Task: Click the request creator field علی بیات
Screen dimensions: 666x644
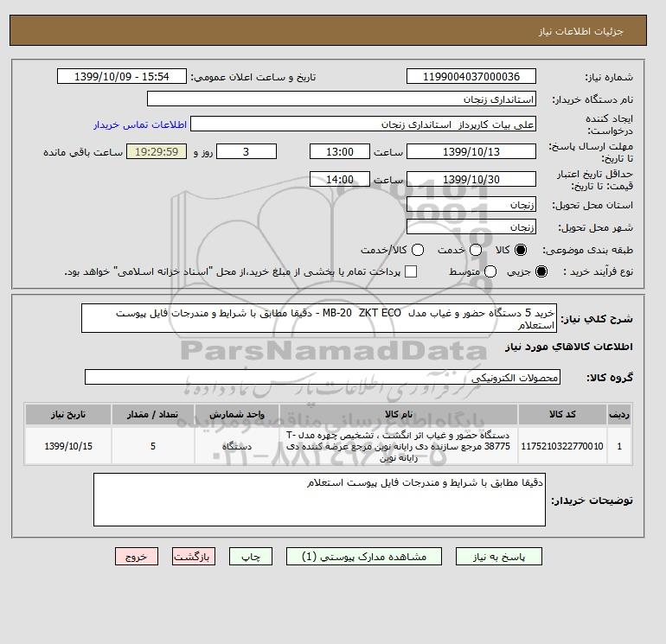Action: tap(363, 124)
